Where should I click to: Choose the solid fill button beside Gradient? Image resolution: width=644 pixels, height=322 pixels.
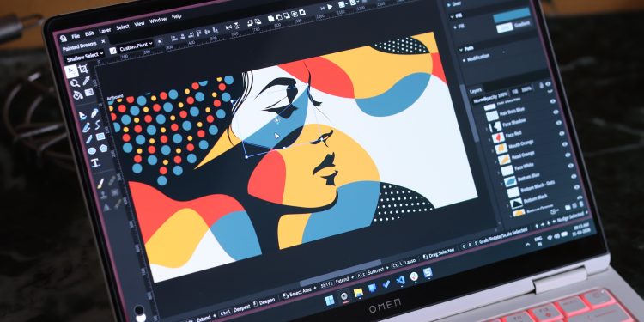point(504,27)
